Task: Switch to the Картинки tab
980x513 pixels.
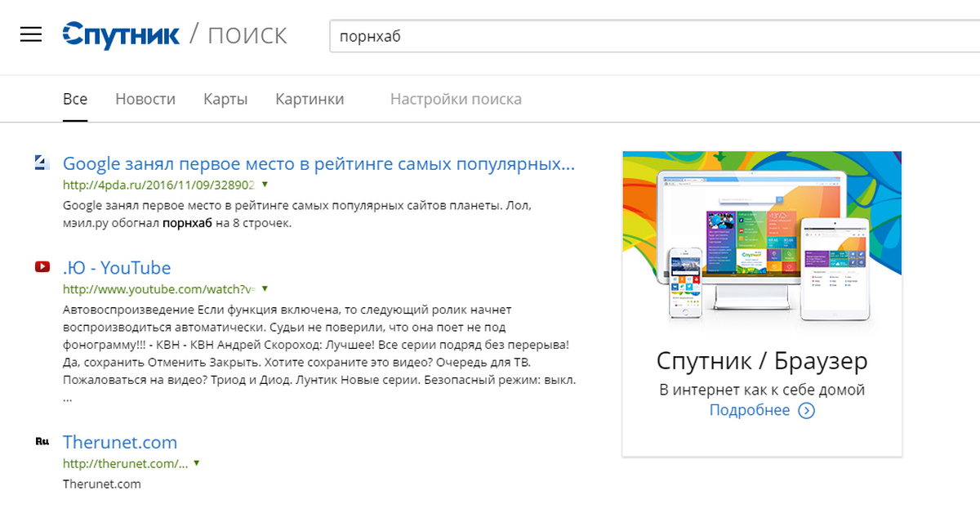Action: (310, 99)
